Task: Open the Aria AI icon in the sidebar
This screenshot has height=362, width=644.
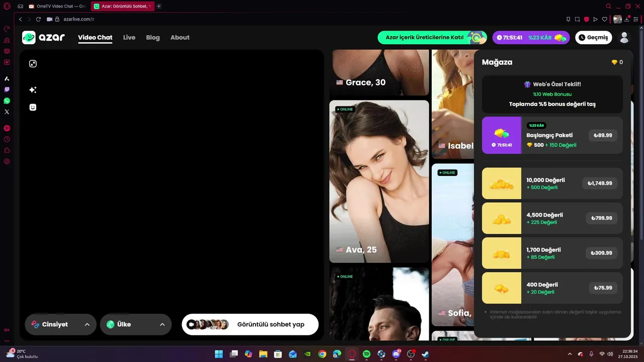Action: [7, 78]
